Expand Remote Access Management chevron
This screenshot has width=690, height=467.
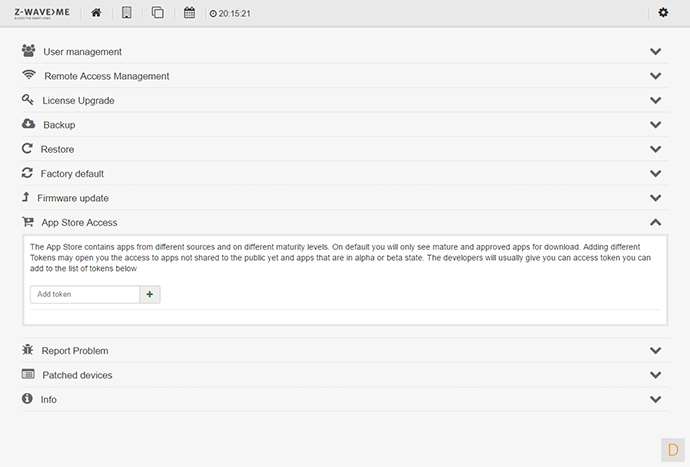655,76
